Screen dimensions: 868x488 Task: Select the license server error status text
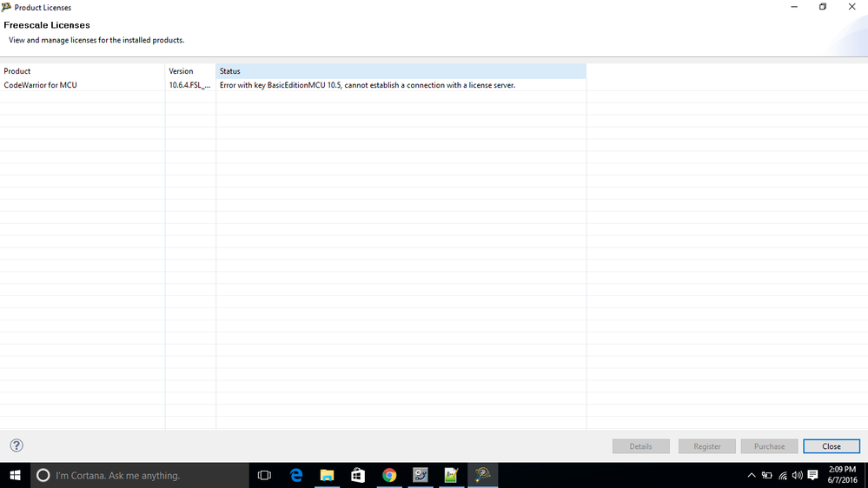[368, 85]
